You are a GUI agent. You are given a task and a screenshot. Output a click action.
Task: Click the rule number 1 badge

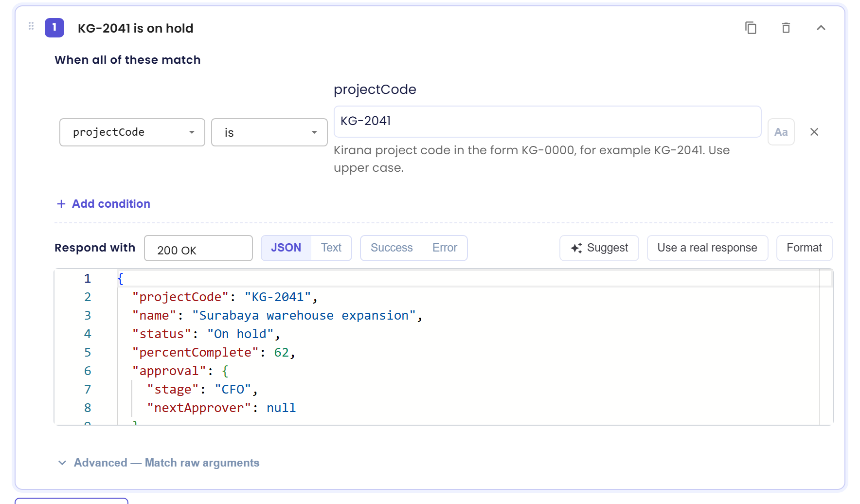point(54,28)
